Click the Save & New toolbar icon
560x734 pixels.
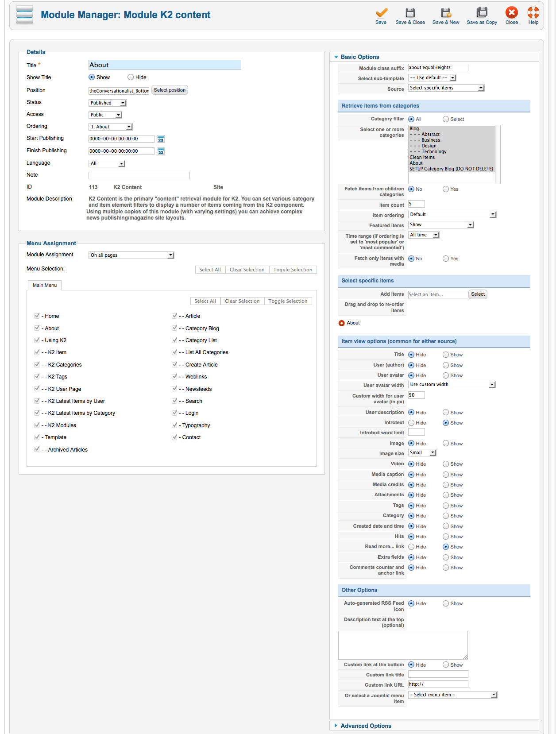click(x=446, y=12)
